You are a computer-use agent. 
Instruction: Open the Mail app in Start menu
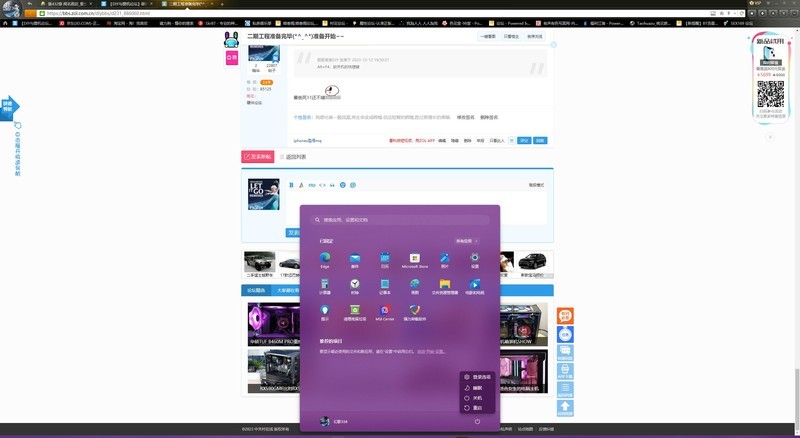(355, 259)
